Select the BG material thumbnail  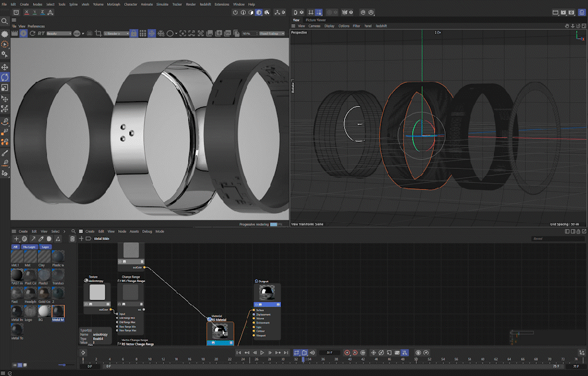pos(45,310)
